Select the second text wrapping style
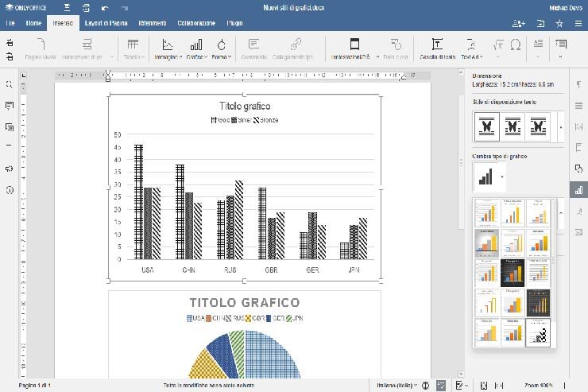588x392 pixels. pyautogui.click(x=513, y=126)
